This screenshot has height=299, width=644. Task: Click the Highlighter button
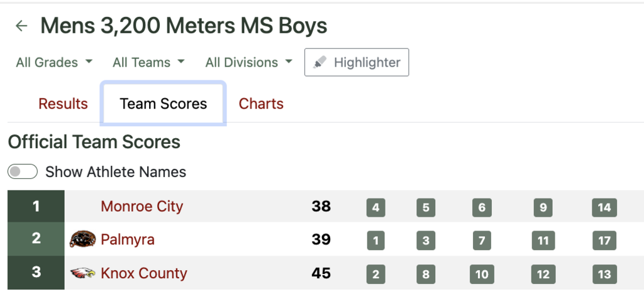[357, 62]
